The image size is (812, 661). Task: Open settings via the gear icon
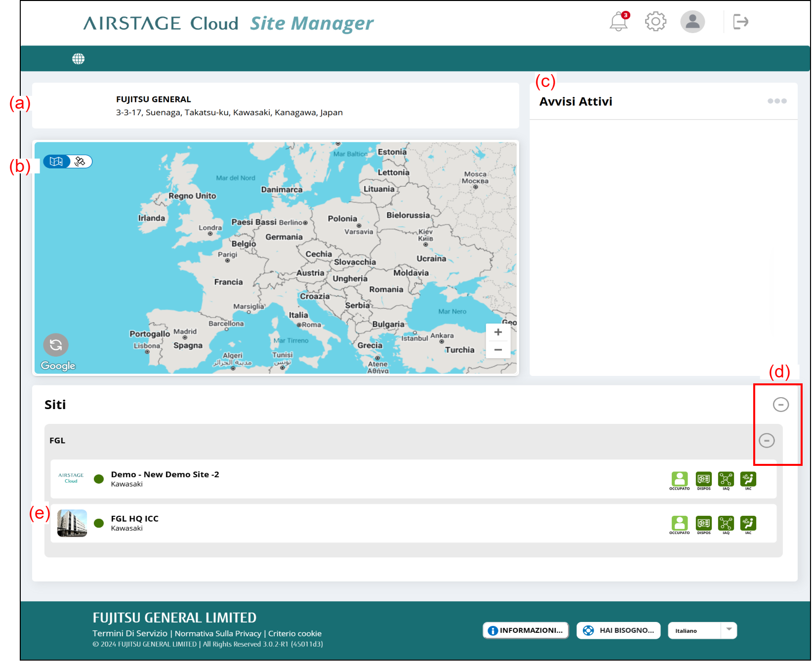(x=655, y=22)
